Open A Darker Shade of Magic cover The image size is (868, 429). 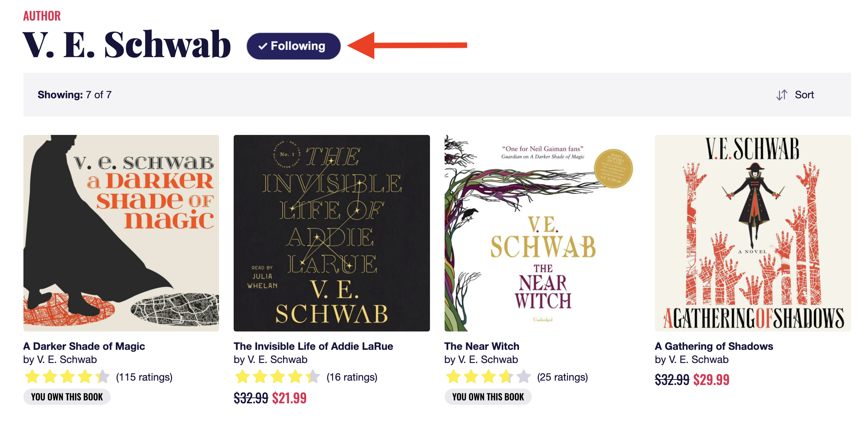[121, 233]
